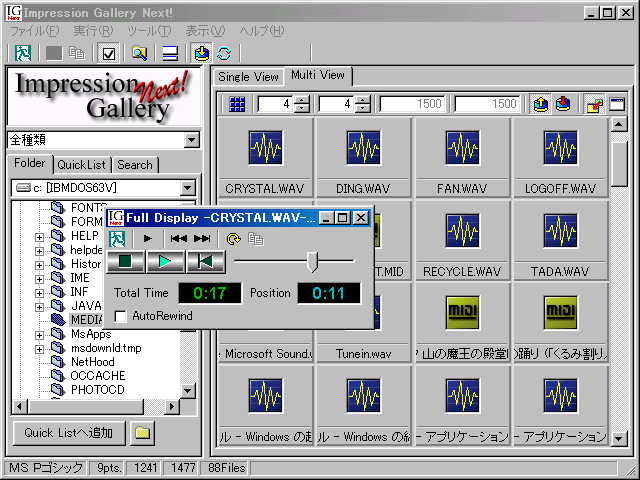Click the gray stop square in main toolbar
This screenshot has height=480, width=640.
[x=53, y=53]
